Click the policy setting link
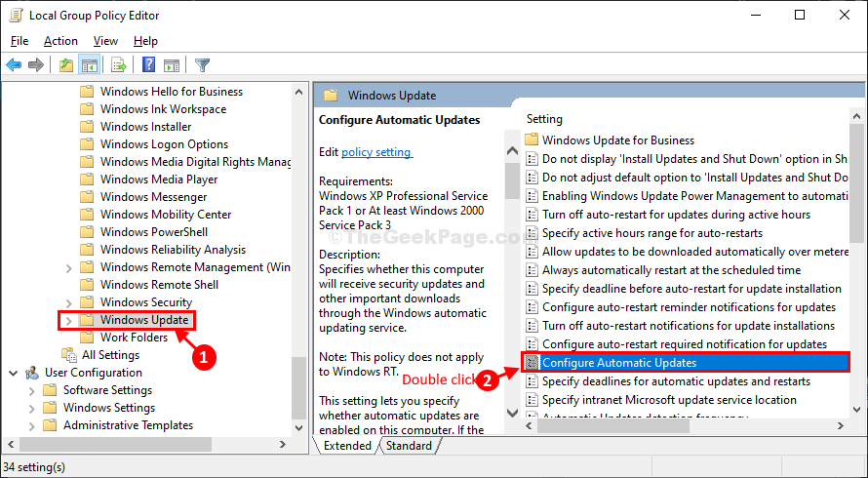Screen dimensions: 868x478 376,152
